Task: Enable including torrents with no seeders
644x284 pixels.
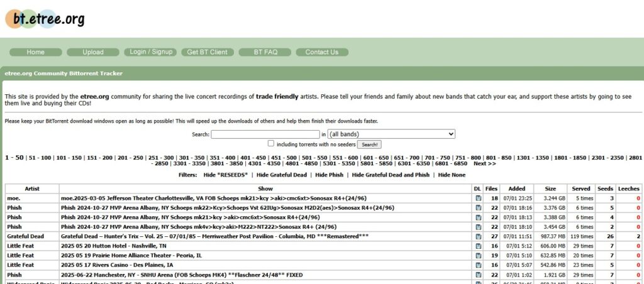Action: click(x=270, y=143)
